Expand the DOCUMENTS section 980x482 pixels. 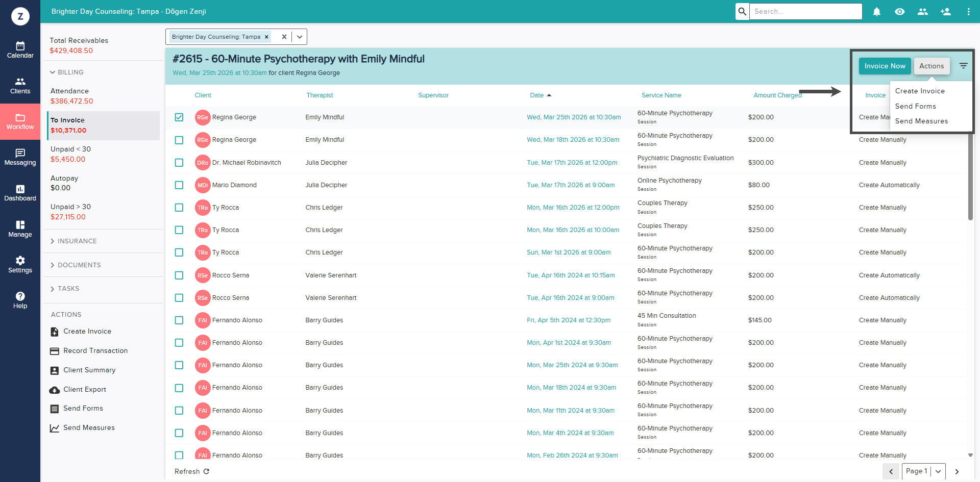coord(75,265)
